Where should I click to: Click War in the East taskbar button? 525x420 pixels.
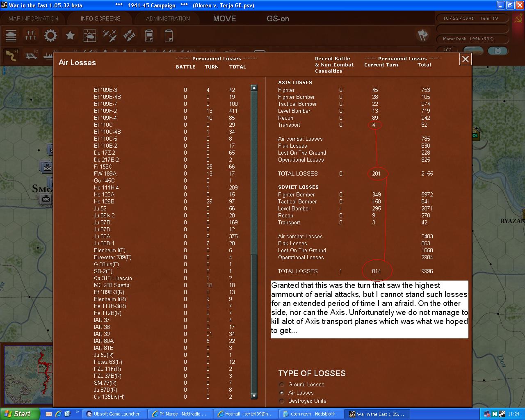click(x=376, y=414)
